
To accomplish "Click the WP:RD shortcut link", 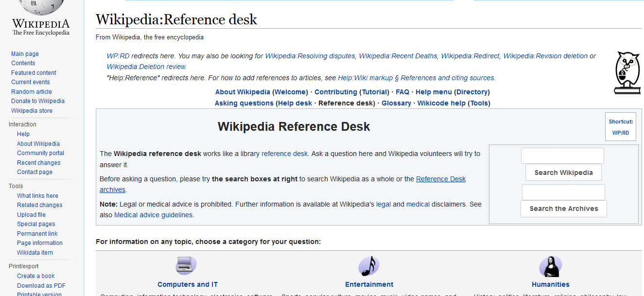I will point(621,133).
